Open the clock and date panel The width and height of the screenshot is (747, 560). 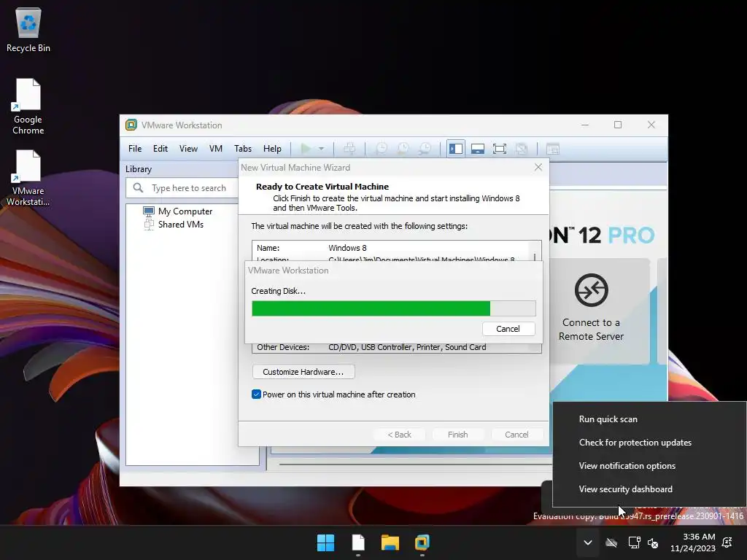693,542
